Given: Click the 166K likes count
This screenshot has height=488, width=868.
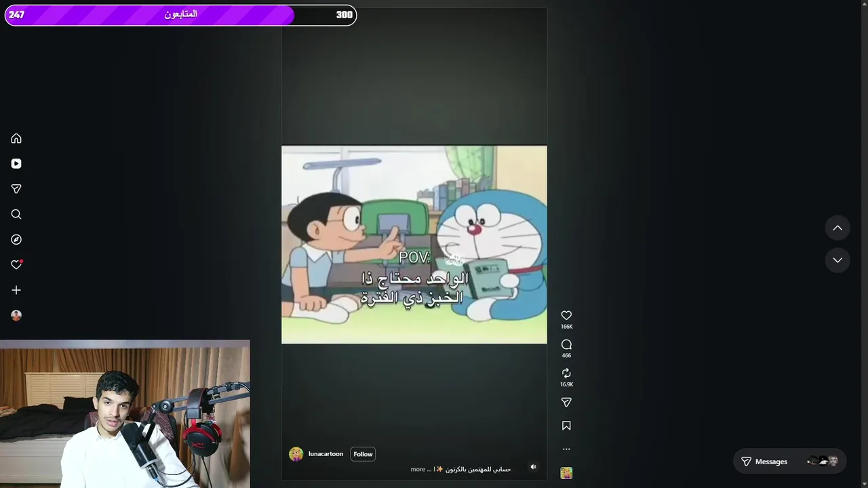Looking at the screenshot, I should (566, 327).
